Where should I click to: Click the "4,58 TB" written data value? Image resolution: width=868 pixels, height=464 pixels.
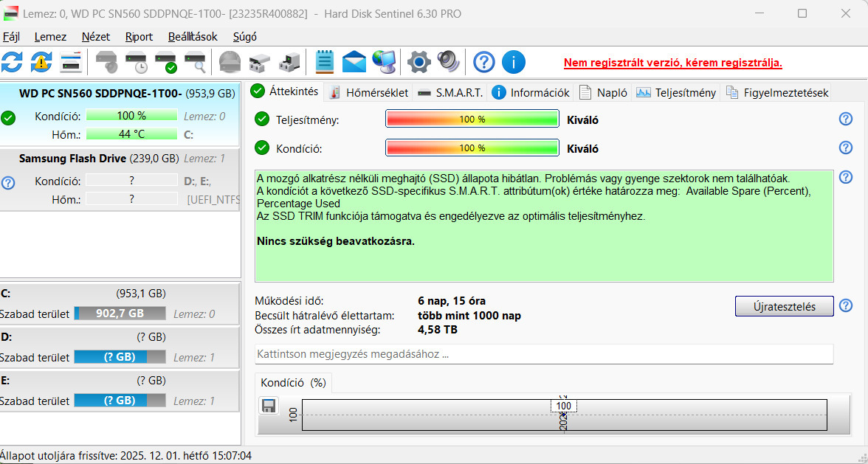click(x=437, y=330)
